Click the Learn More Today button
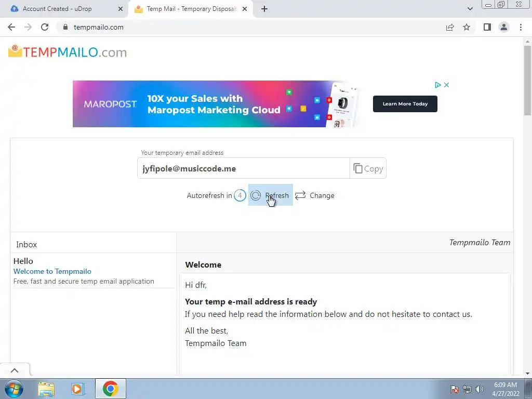The image size is (532, 399). click(405, 104)
